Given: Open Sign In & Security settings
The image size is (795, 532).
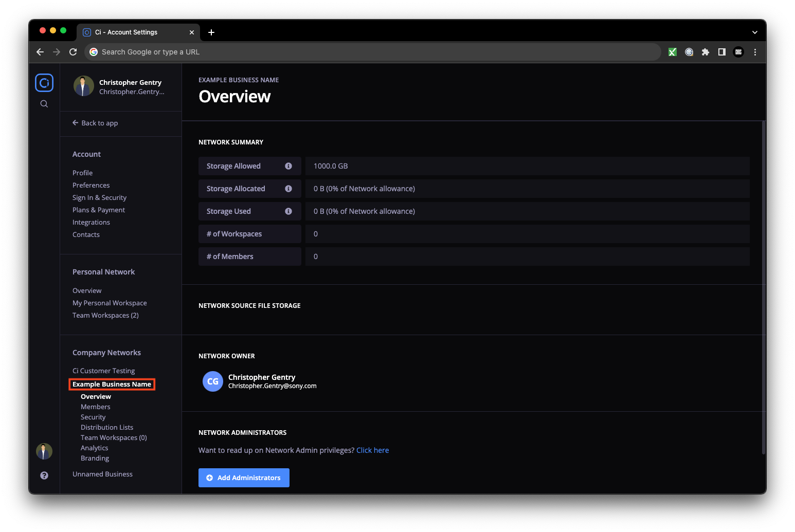Looking at the screenshot, I should (99, 197).
